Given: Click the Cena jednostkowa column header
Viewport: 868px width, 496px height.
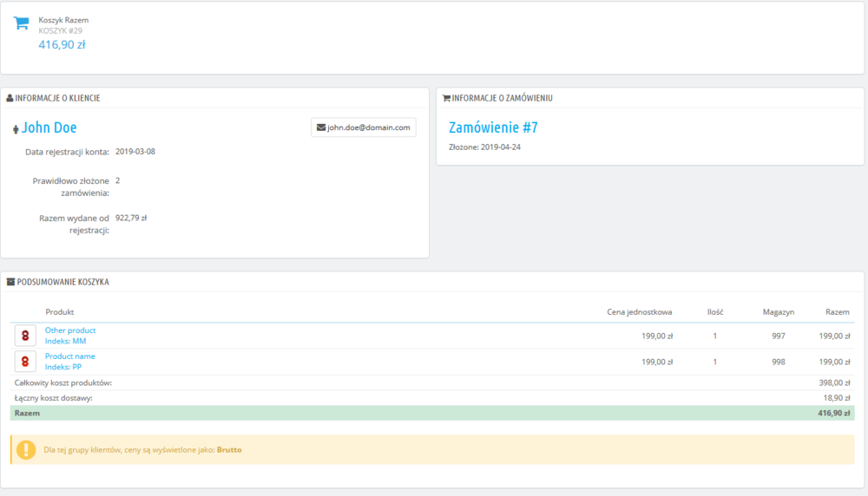Looking at the screenshot, I should (640, 312).
